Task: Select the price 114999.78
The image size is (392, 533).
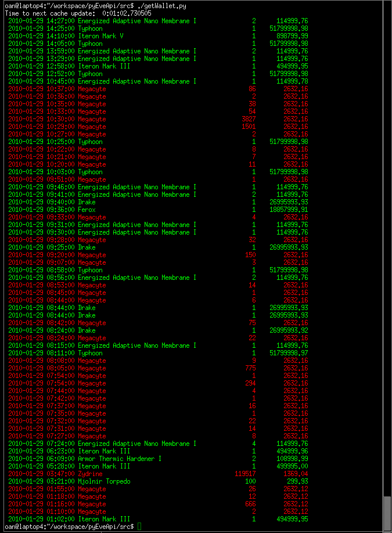Action: tap(292, 81)
